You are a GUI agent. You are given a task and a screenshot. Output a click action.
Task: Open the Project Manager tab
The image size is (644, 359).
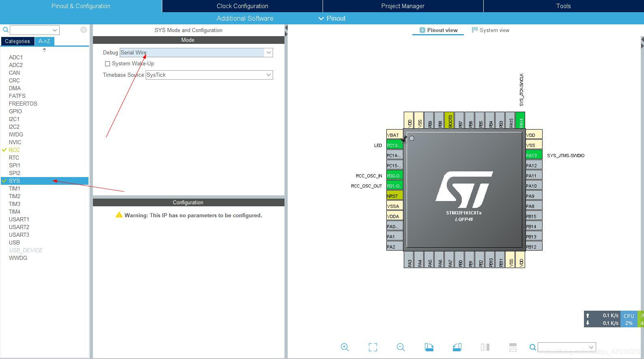tap(403, 6)
